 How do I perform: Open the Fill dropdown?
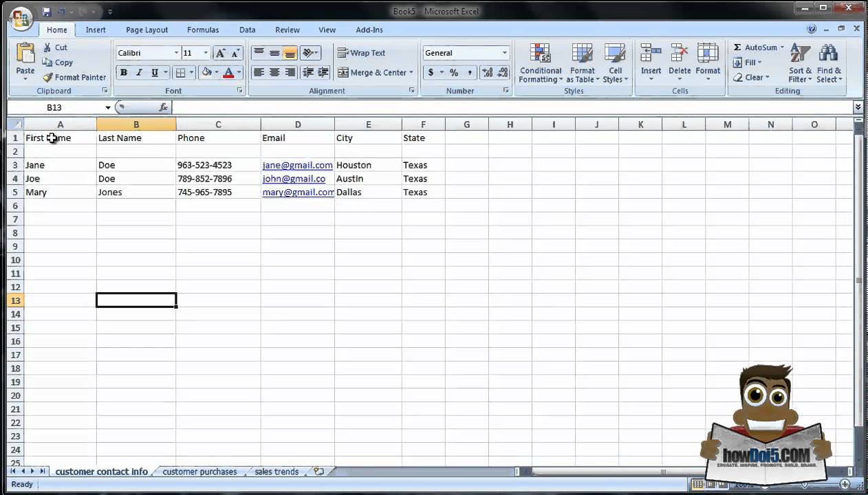(x=747, y=63)
